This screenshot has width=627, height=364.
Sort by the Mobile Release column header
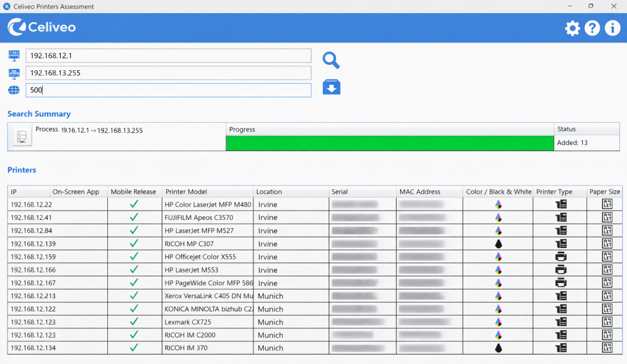(135, 192)
